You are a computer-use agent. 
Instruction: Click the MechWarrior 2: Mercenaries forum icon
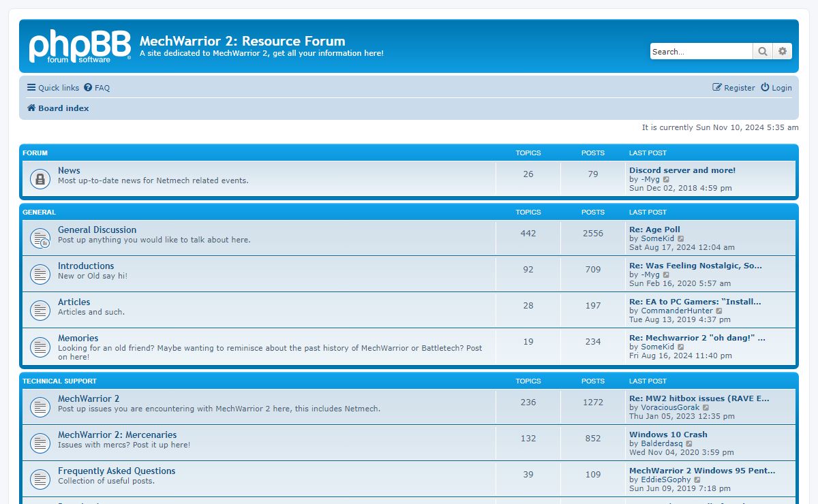coord(40,443)
